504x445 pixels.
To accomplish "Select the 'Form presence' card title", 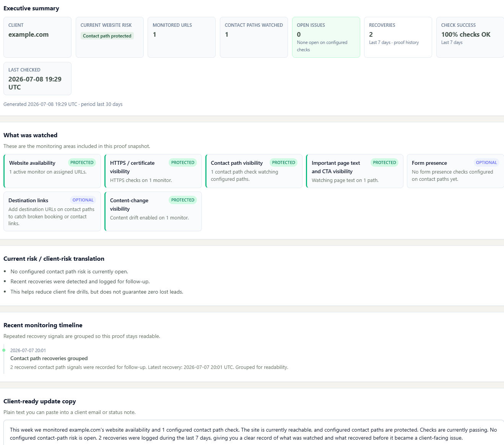I will pos(429,163).
